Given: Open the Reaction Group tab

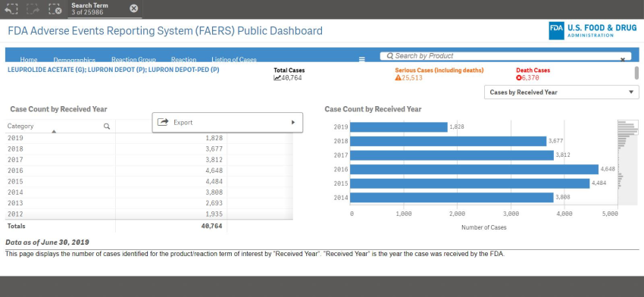Looking at the screenshot, I should pos(133,60).
